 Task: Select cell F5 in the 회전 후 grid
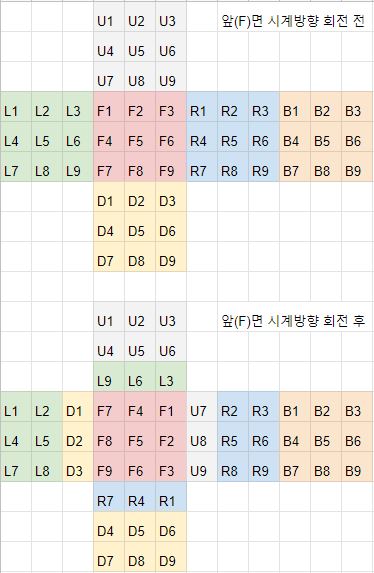coord(140,437)
